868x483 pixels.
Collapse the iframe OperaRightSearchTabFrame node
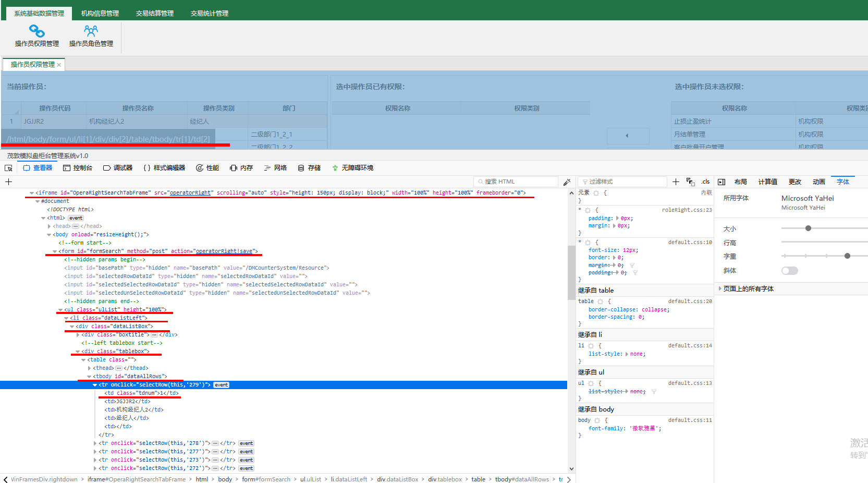[x=32, y=193]
